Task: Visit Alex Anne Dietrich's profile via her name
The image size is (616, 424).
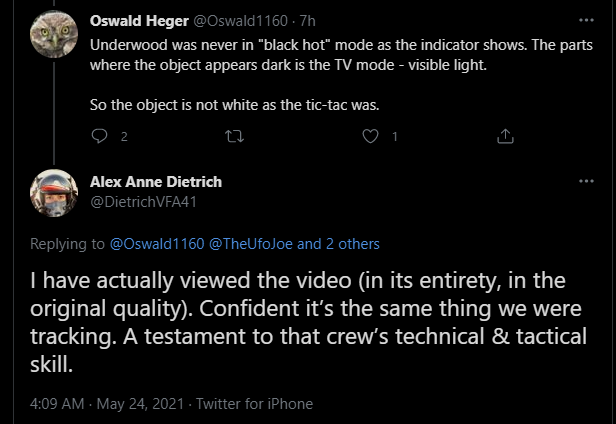Action: tap(155, 181)
